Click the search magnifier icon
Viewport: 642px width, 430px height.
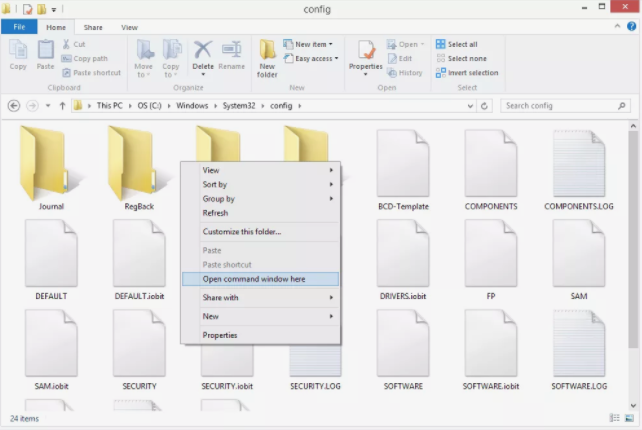point(622,106)
